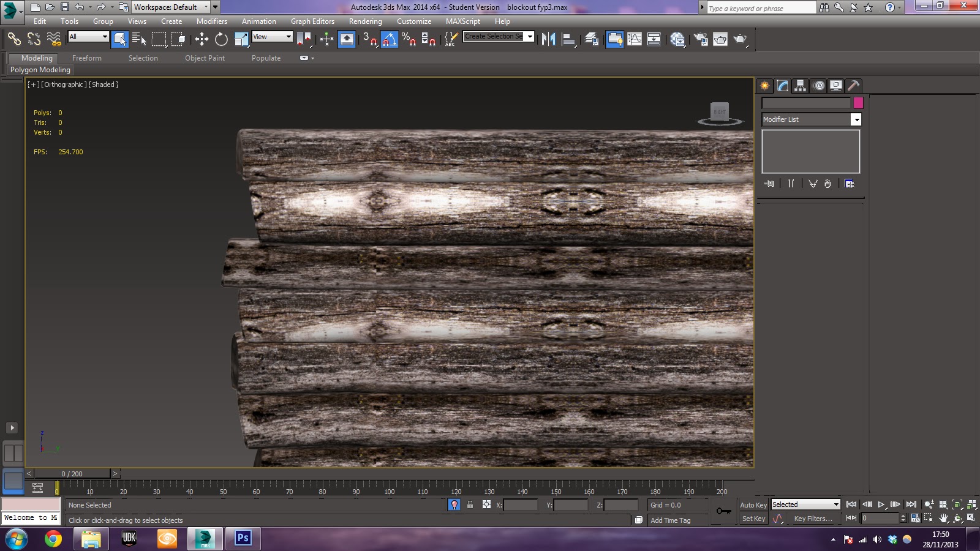Open the selection filter All dropdown
Screen dimensions: 980x551
pos(88,37)
